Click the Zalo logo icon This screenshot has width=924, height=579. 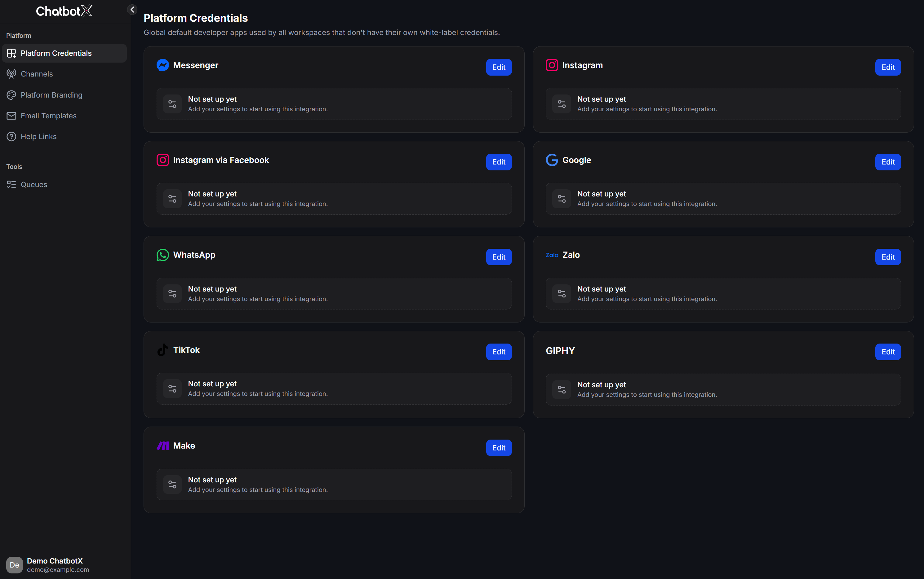(x=552, y=255)
